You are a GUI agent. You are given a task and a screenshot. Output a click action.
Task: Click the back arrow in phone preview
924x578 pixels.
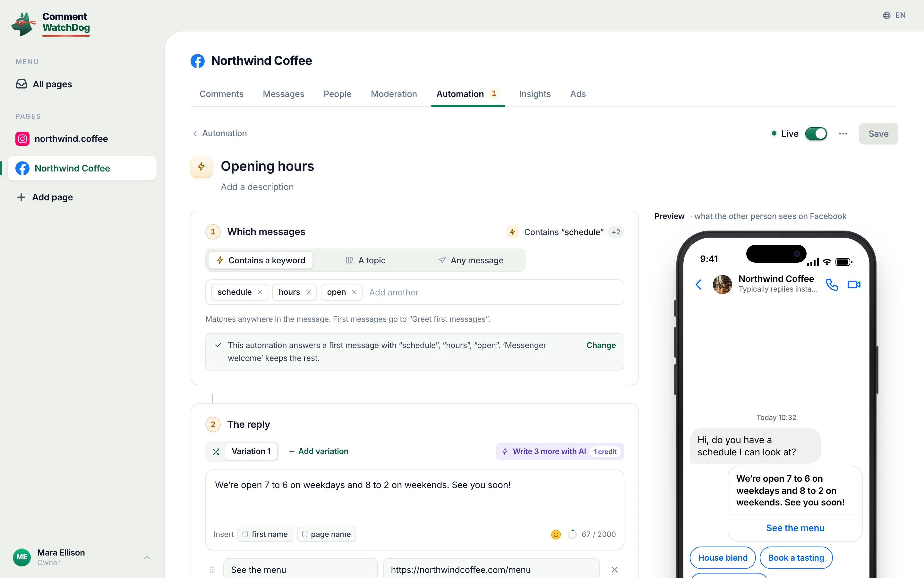[698, 285]
